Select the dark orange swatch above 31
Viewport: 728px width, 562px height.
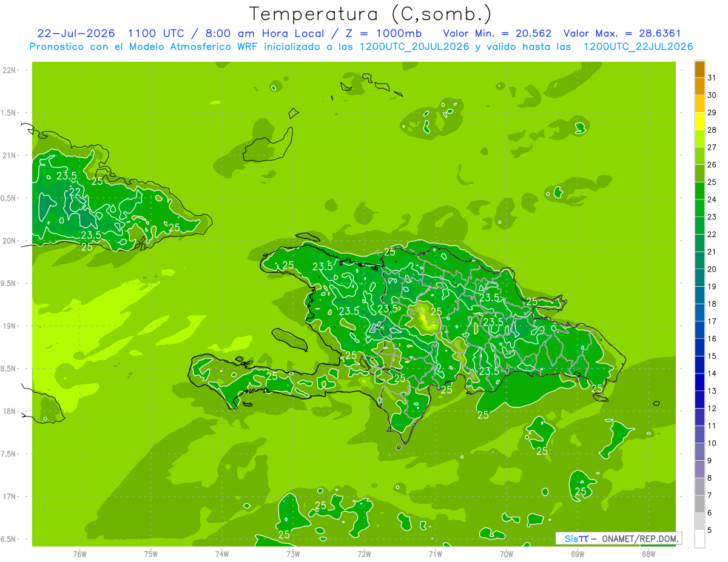tap(699, 69)
